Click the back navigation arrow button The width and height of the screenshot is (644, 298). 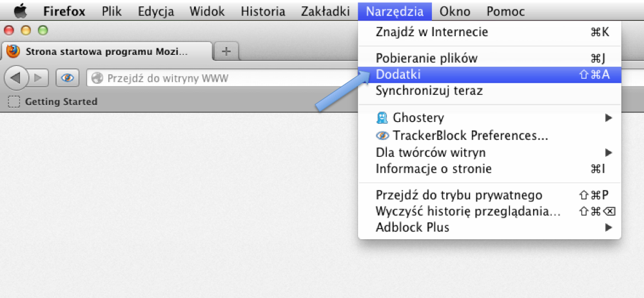17,78
